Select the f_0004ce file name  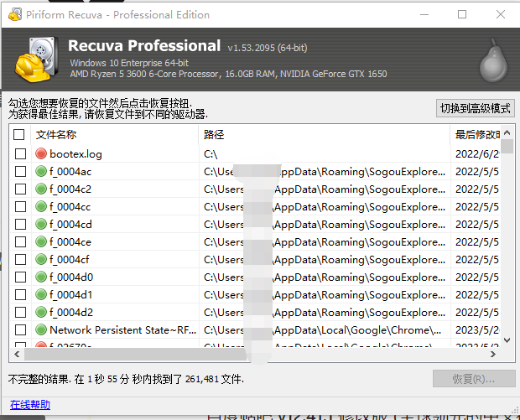coord(70,242)
